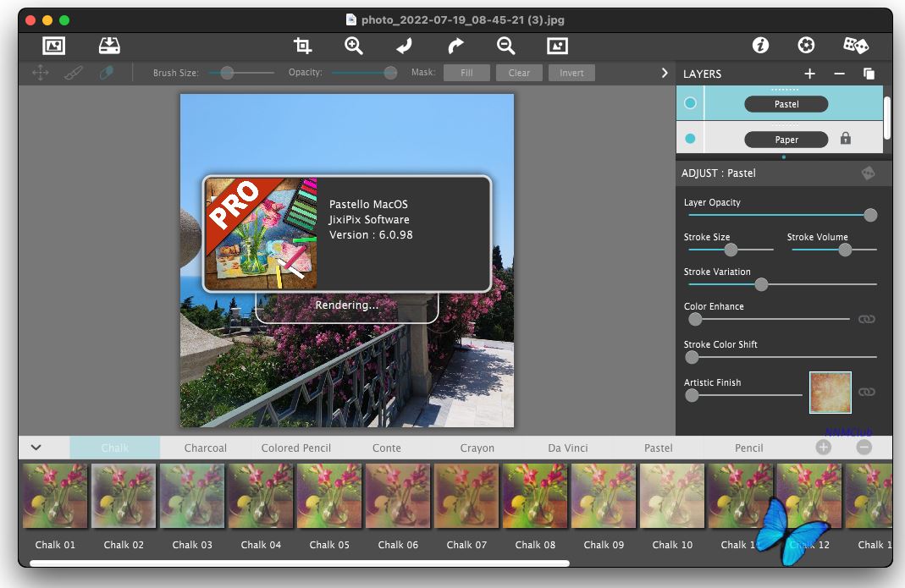
Task: Switch to the Charcoal tab
Action: (x=206, y=448)
